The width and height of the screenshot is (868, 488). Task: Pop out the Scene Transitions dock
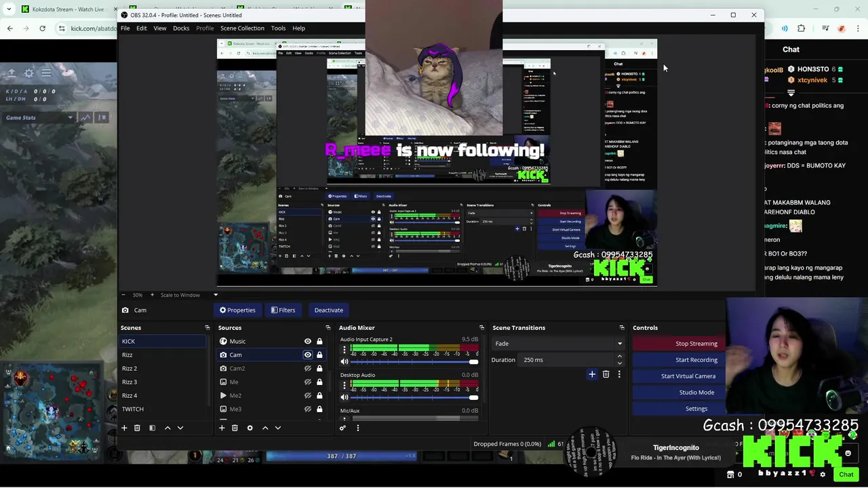[622, 327]
